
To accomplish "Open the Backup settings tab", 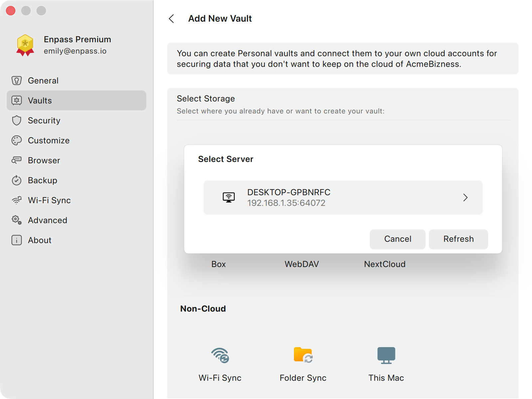I will click(76, 180).
